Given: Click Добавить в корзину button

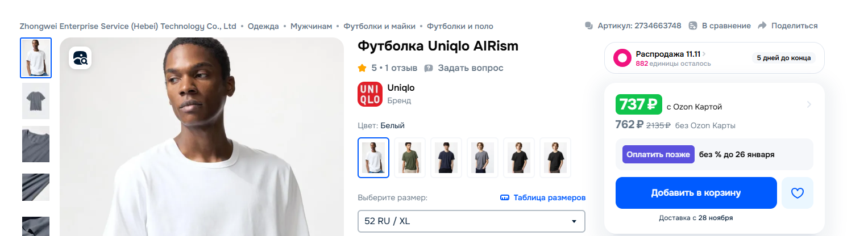Looking at the screenshot, I should (696, 193).
